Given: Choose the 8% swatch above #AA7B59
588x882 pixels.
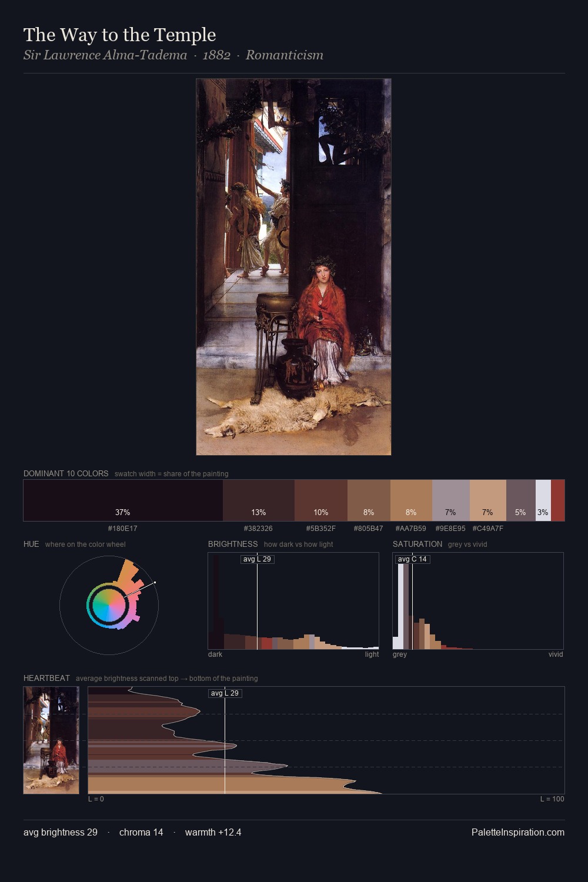Looking at the screenshot, I should point(411,500).
